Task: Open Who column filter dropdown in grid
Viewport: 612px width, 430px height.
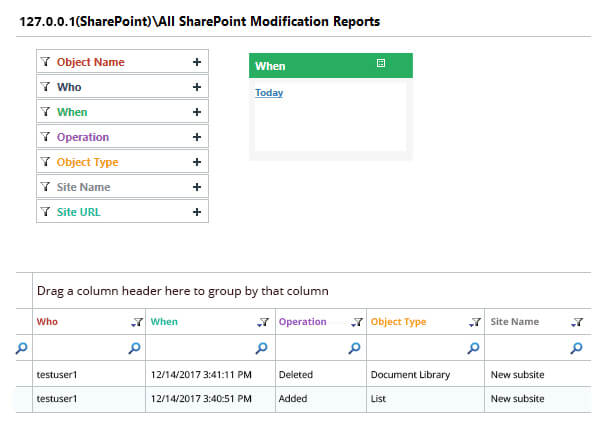Action: pos(137,322)
